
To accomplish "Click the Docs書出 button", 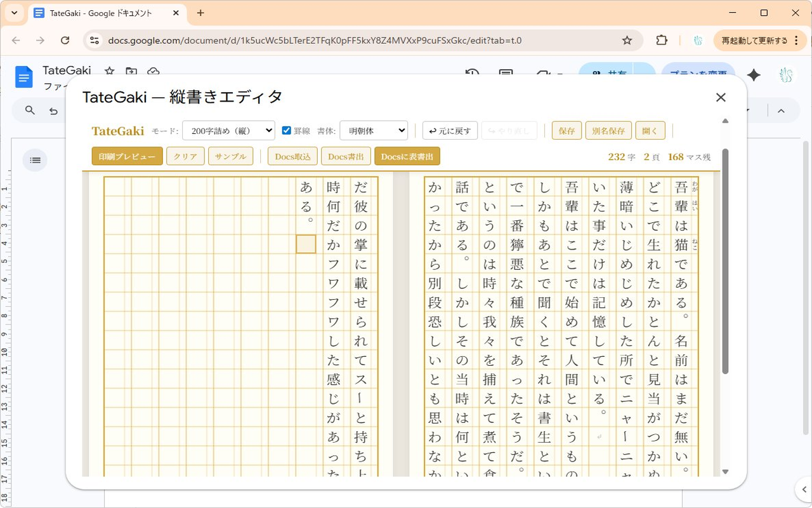I will tap(346, 156).
